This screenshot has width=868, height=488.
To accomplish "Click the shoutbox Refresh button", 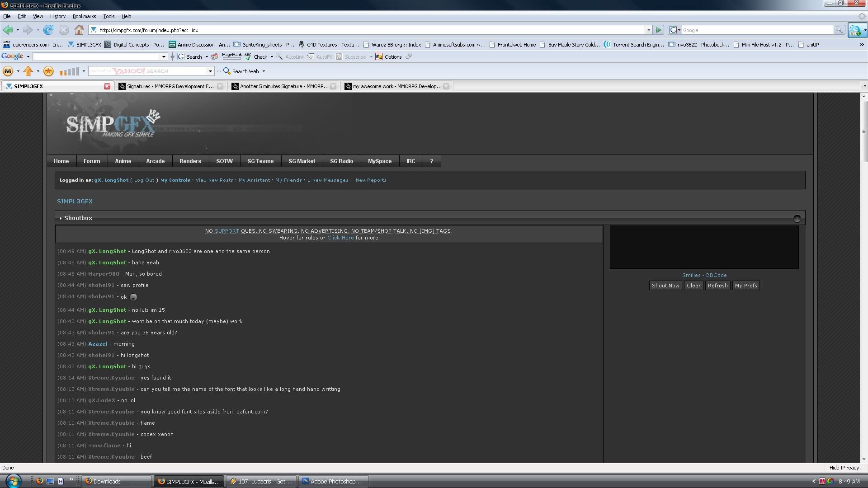I will coord(717,286).
